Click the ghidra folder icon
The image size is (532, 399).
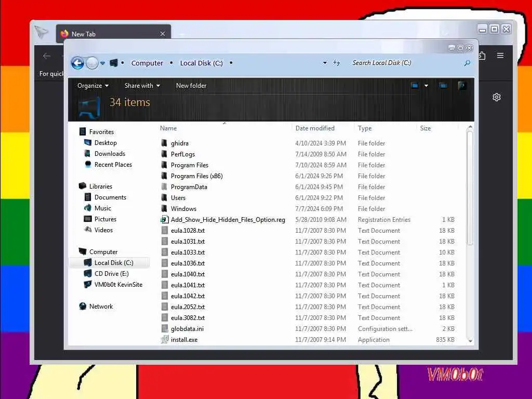[164, 143]
